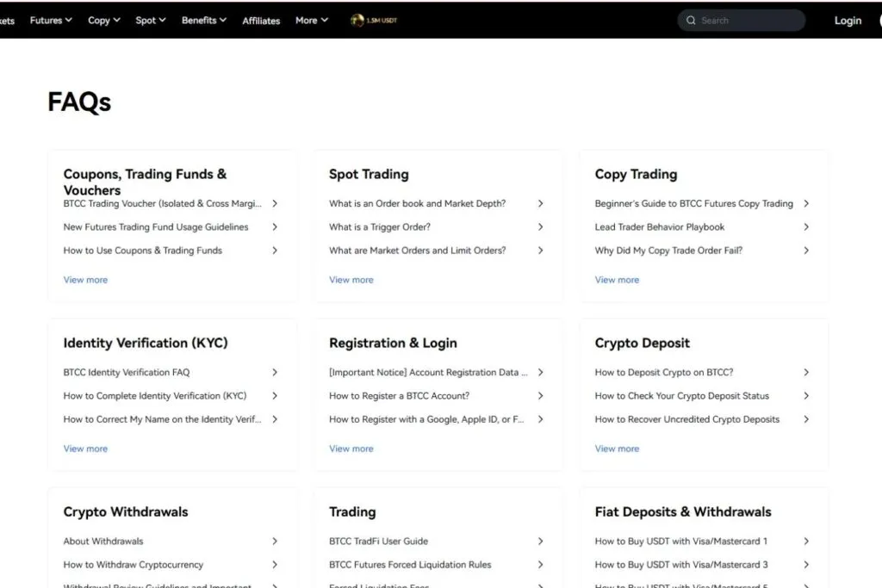
Task: View more under Identity Verification (KYC)
Action: coord(85,449)
